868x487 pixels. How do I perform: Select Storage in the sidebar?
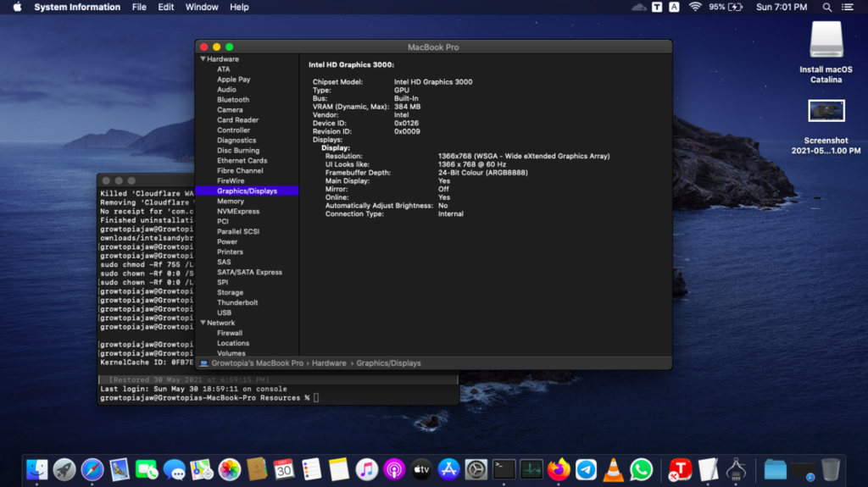click(x=230, y=292)
